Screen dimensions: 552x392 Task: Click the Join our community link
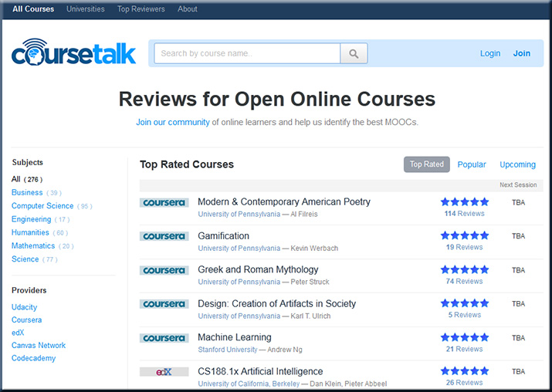pos(173,122)
